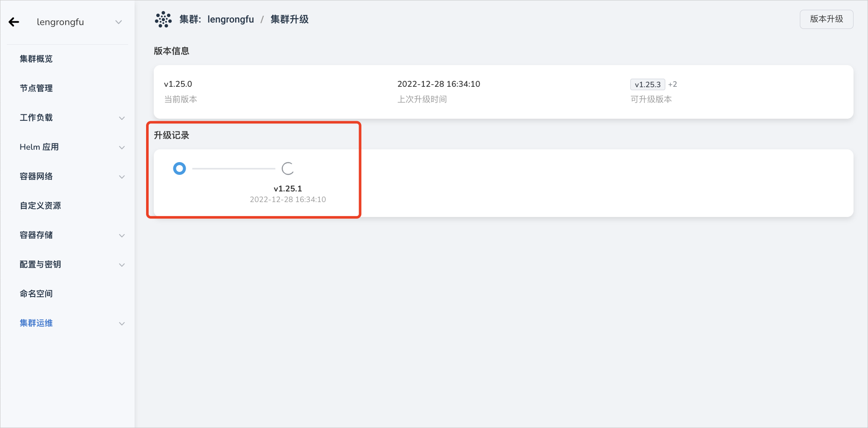Click the 可升级版本 label
The height and width of the screenshot is (428, 868).
pyautogui.click(x=651, y=99)
